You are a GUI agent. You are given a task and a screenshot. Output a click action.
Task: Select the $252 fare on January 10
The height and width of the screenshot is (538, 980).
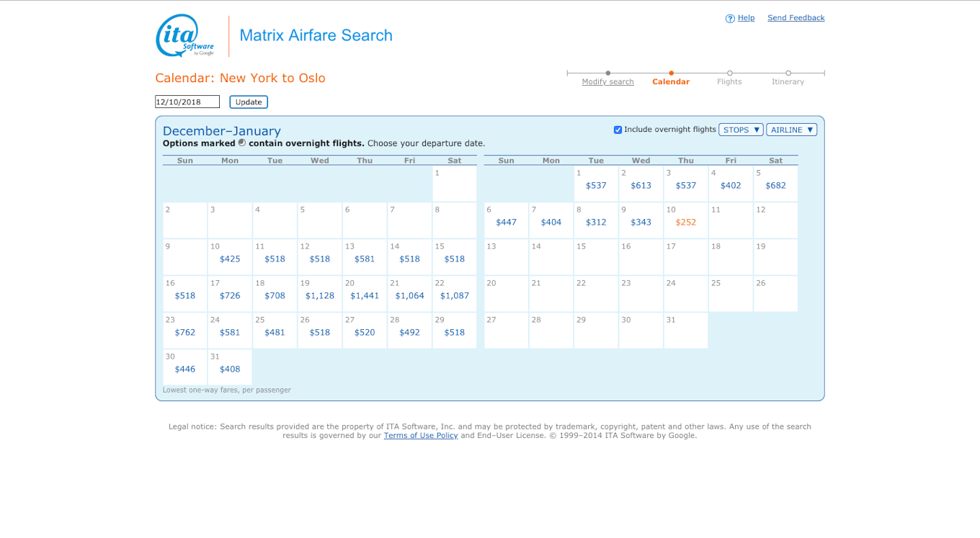pos(686,222)
